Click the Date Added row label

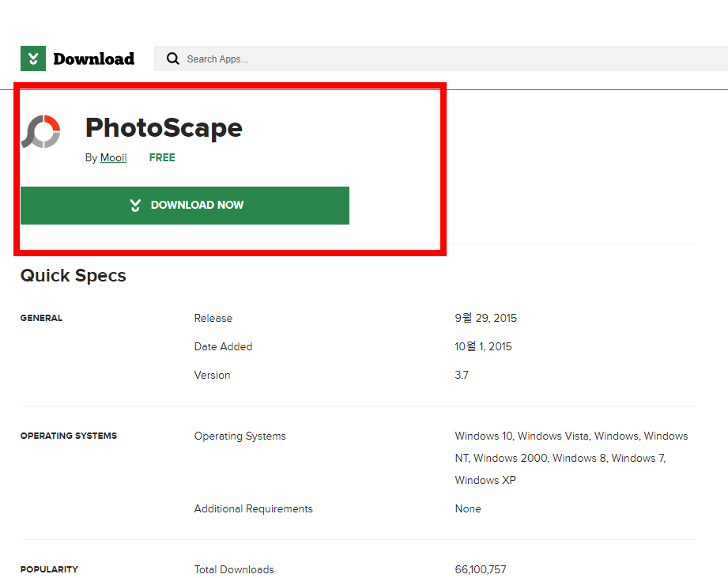pyautogui.click(x=224, y=346)
